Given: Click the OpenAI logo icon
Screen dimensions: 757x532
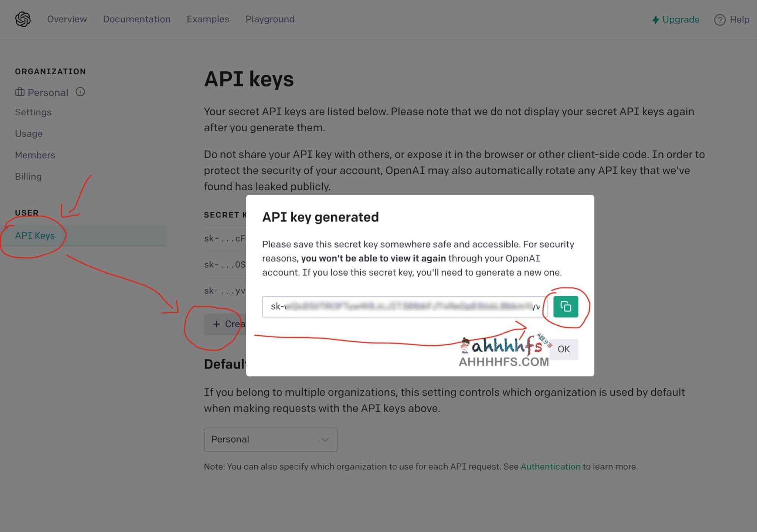Looking at the screenshot, I should pos(23,19).
